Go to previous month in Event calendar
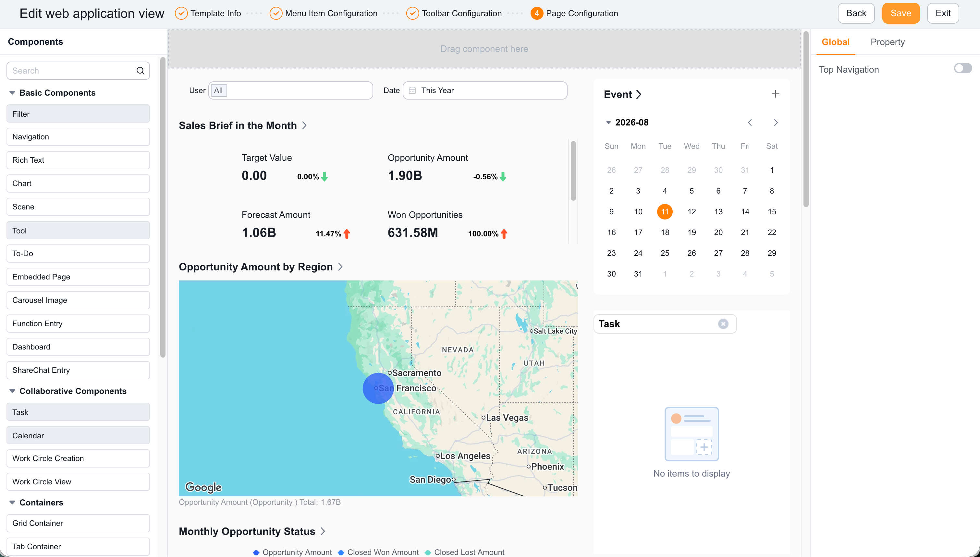 750,123
